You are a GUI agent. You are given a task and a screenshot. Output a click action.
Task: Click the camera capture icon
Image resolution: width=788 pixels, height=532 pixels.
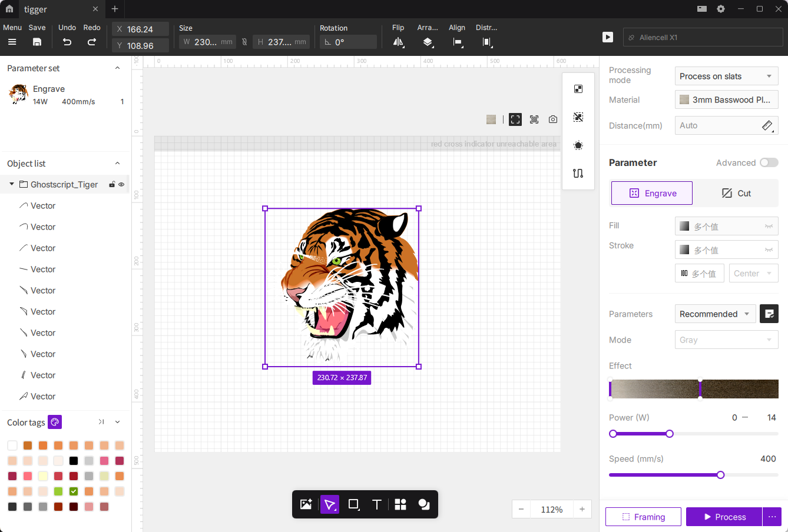pos(553,119)
